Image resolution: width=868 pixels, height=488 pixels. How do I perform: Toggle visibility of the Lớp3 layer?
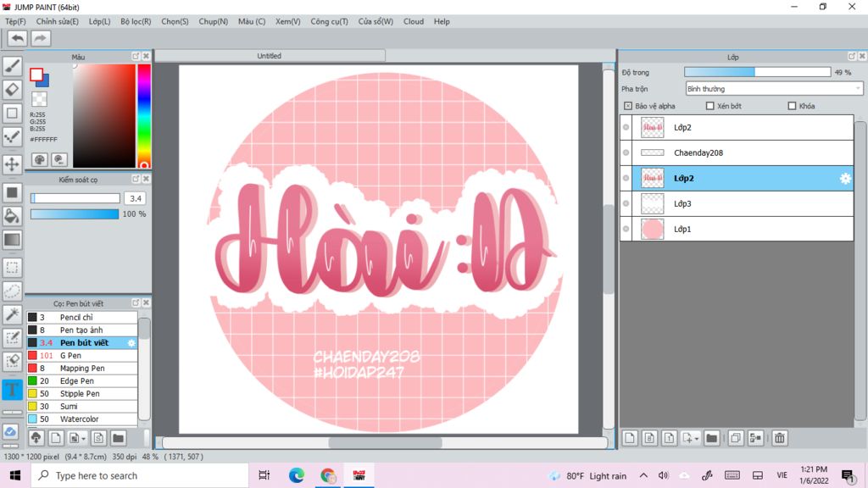[626, 203]
